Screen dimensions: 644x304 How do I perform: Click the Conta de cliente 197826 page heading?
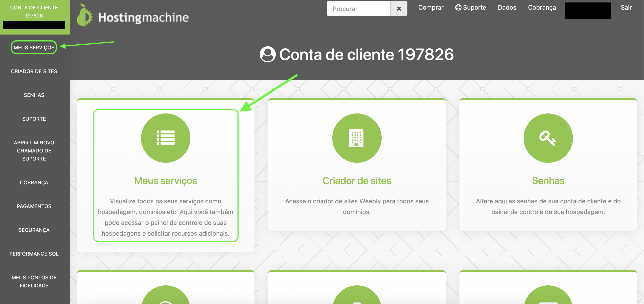366,54
